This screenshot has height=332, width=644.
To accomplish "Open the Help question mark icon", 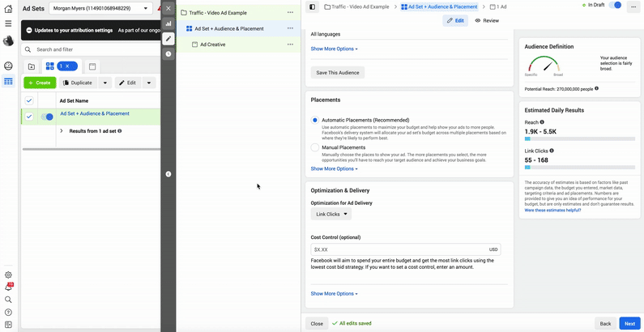I will click(x=8, y=312).
